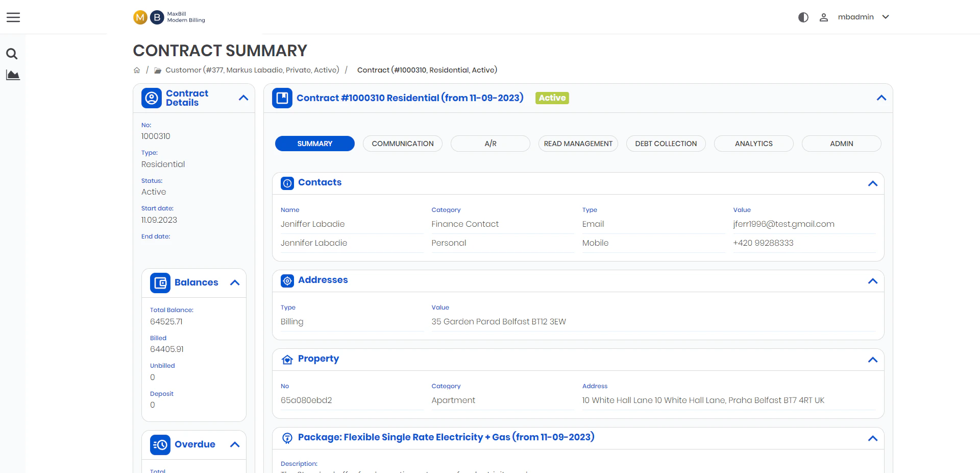Click the Active status badge

[x=552, y=98]
